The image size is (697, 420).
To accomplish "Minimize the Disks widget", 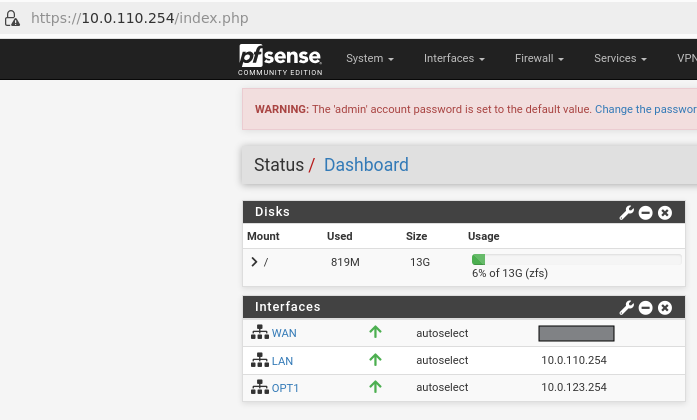I will pos(646,213).
